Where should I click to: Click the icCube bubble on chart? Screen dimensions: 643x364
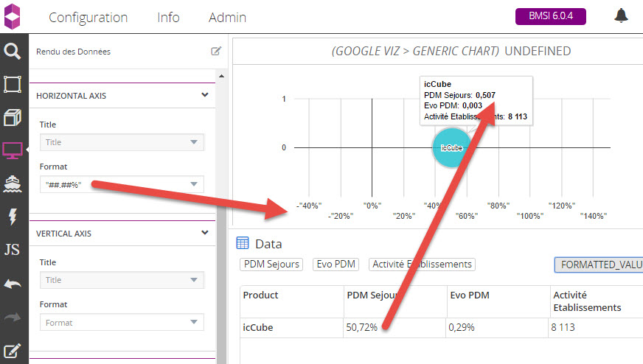tap(451, 147)
